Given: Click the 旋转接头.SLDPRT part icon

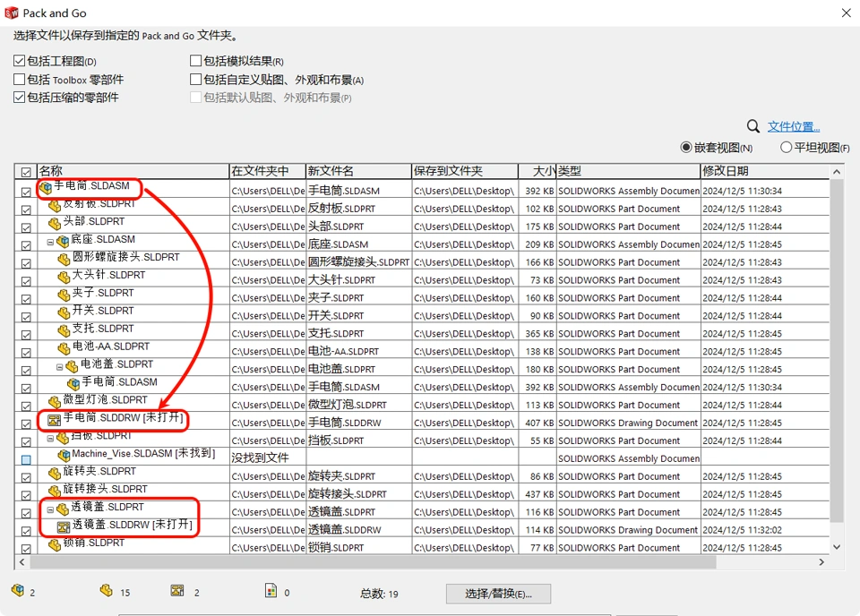Looking at the screenshot, I should tap(55, 491).
